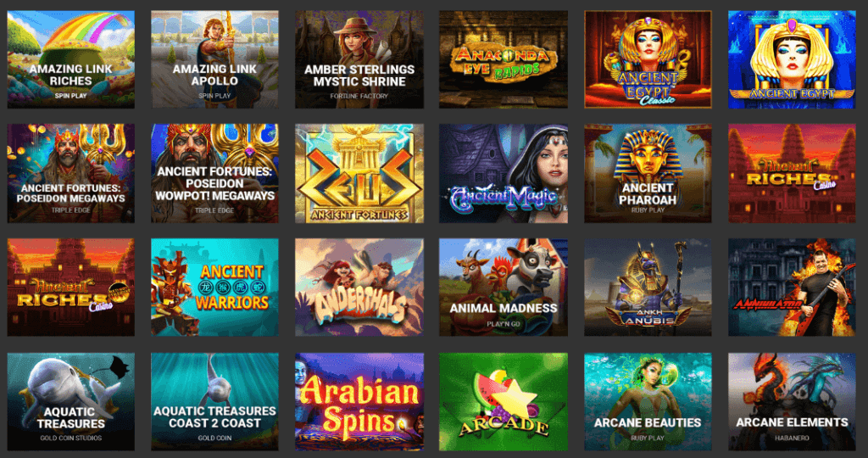The width and height of the screenshot is (868, 458).
Task: Open Anaconda Eye Rapids game thumbnail
Action: (504, 59)
